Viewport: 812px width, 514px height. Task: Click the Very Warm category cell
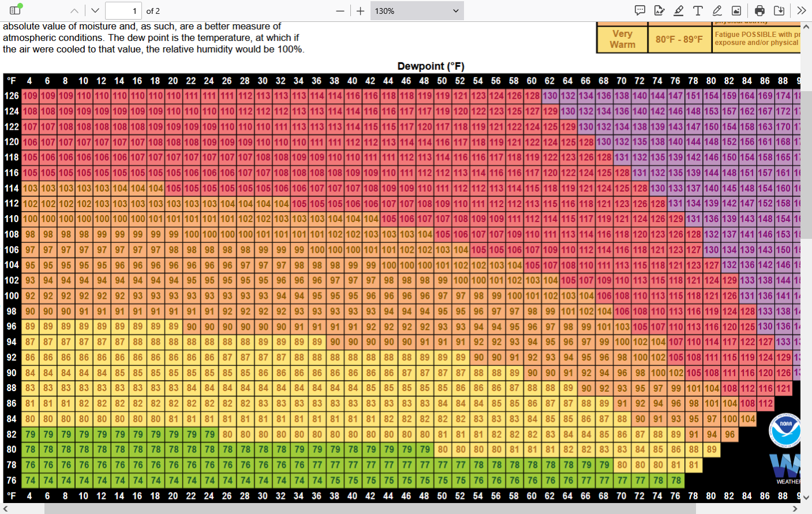(x=622, y=39)
